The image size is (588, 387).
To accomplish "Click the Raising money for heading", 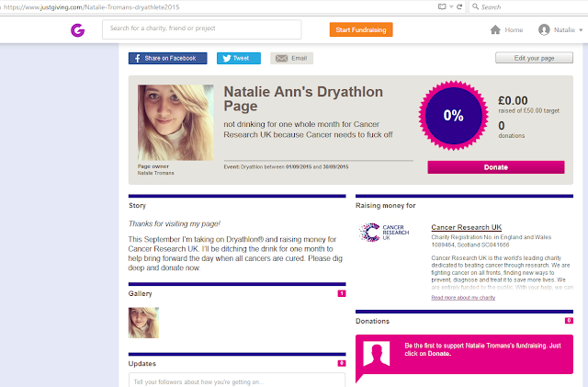I will point(386,205).
